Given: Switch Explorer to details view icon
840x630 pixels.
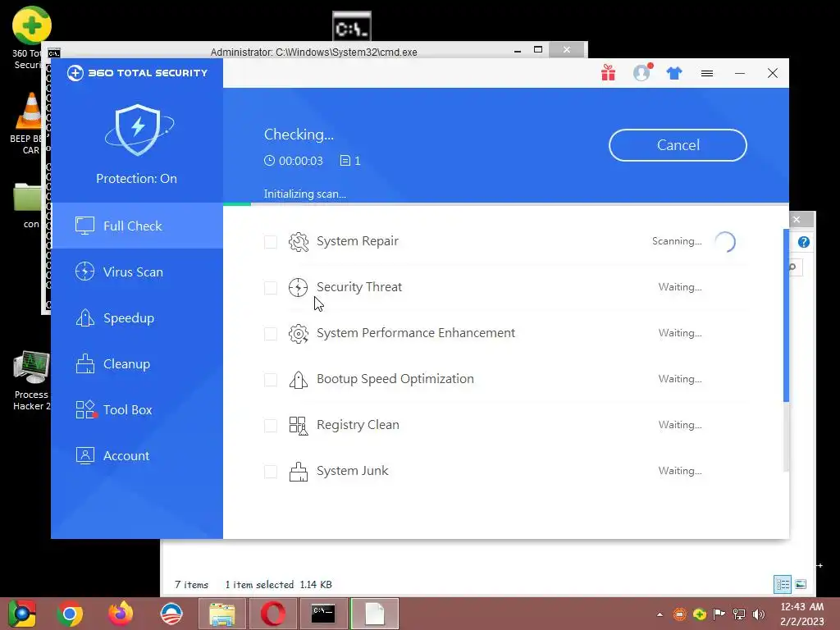Looking at the screenshot, I should 783,584.
